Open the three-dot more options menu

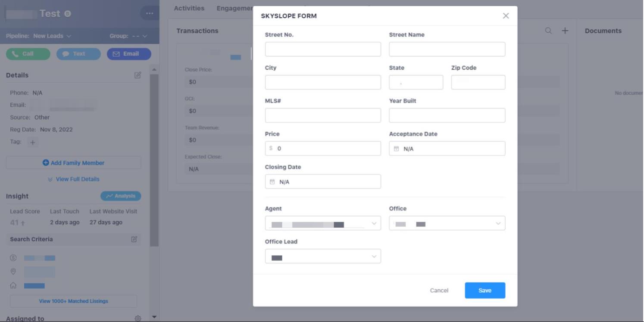pos(149,13)
